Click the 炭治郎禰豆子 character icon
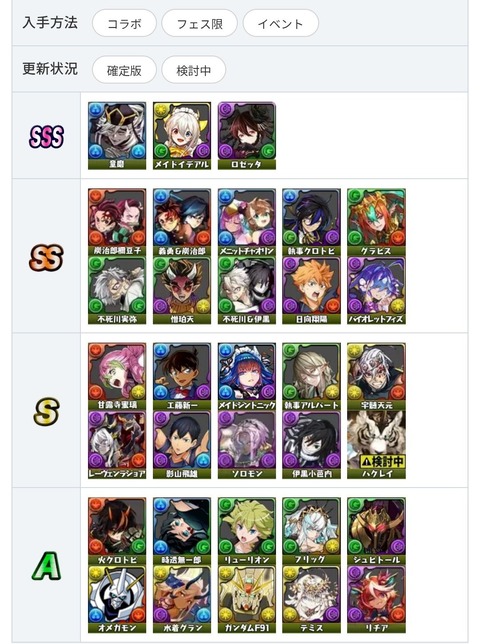480x644 pixels. click(117, 222)
